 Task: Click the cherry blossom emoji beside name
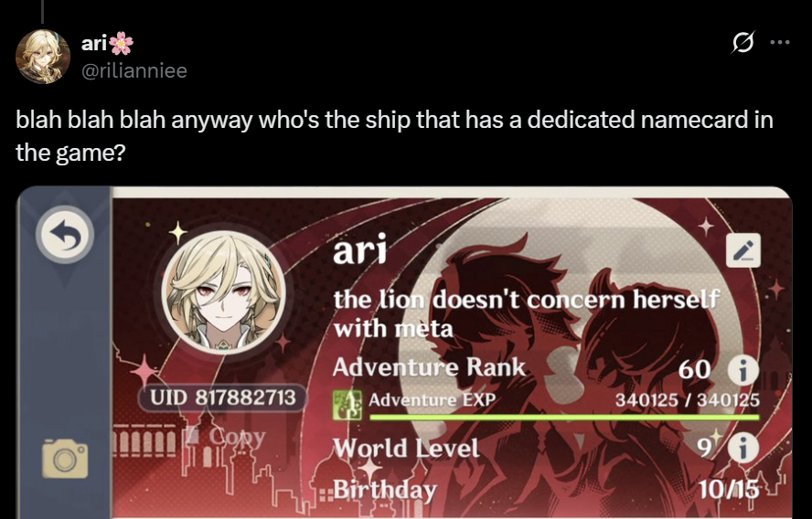[121, 44]
